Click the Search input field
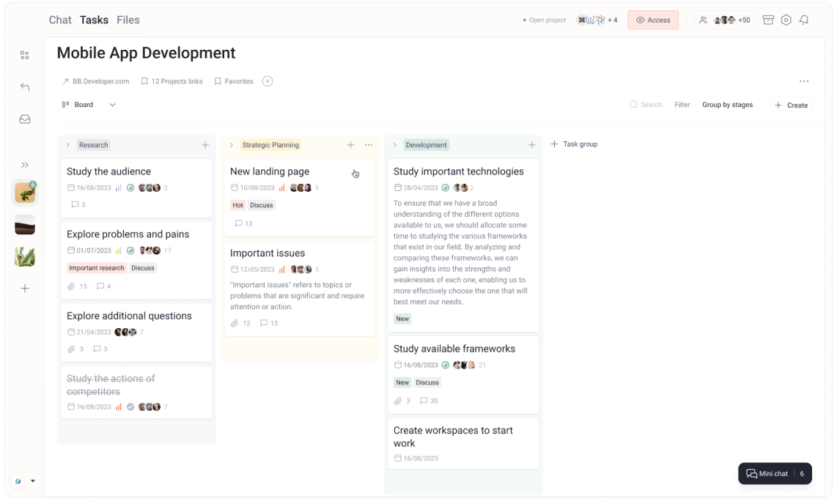837x504 pixels. pos(652,105)
